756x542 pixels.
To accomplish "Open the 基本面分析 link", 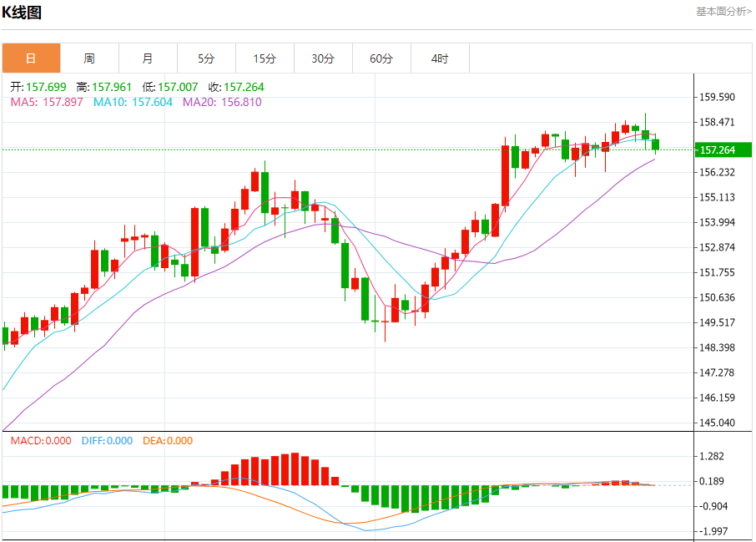I will click(x=723, y=11).
